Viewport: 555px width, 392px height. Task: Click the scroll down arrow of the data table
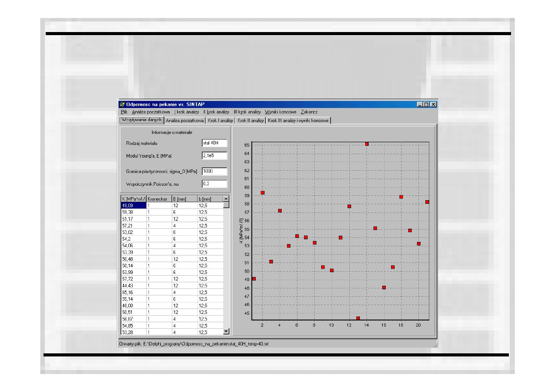[x=226, y=332]
